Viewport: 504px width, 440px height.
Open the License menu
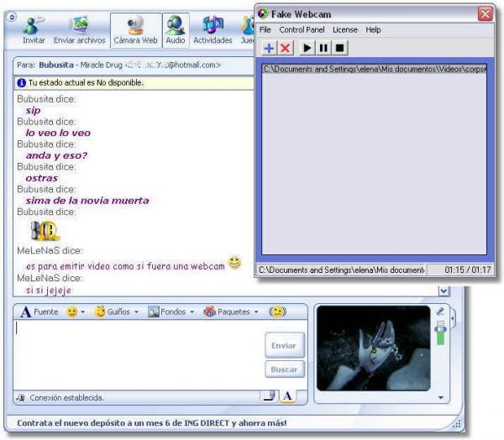pos(345,30)
